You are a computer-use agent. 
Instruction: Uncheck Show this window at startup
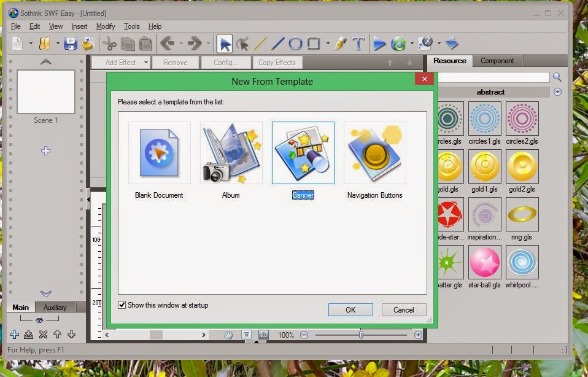pyautogui.click(x=122, y=305)
